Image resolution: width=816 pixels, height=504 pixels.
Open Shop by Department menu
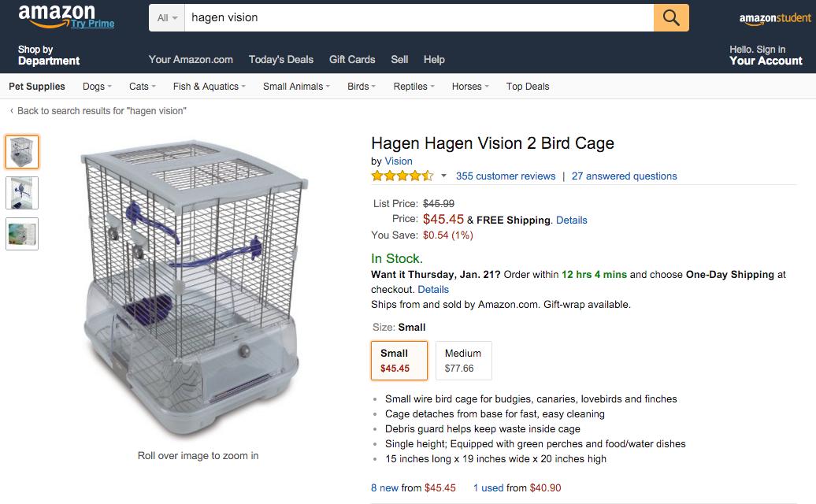coord(48,55)
